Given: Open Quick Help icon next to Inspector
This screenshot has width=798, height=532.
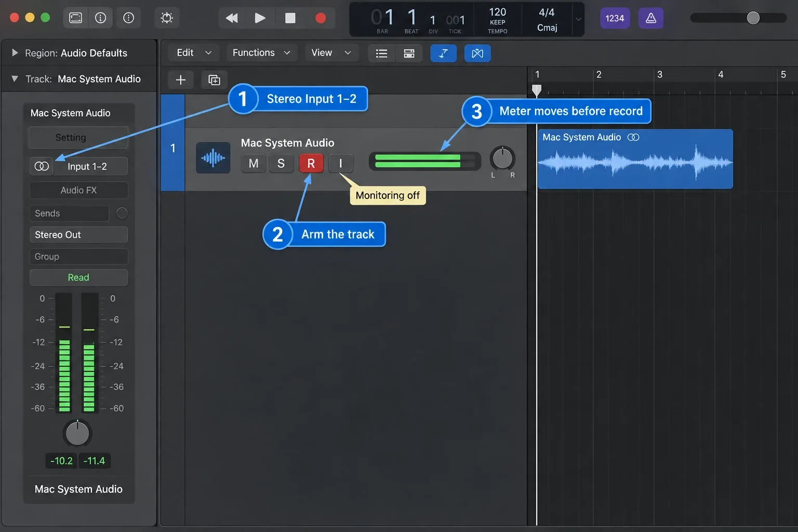Looking at the screenshot, I should [128, 18].
